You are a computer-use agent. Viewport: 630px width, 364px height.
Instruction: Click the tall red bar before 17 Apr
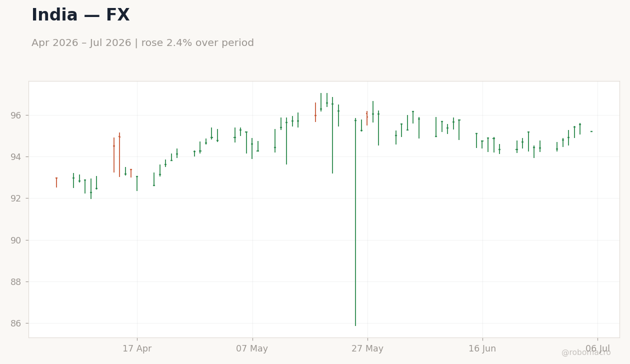click(x=119, y=154)
